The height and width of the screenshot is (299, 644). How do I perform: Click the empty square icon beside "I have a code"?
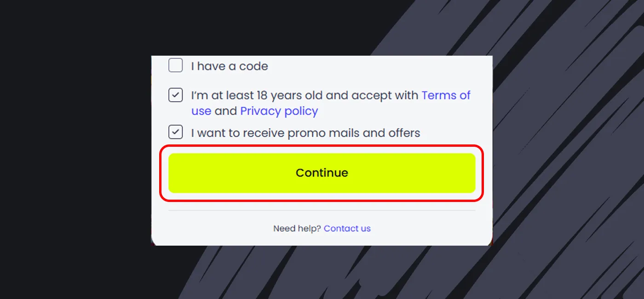pyautogui.click(x=175, y=66)
